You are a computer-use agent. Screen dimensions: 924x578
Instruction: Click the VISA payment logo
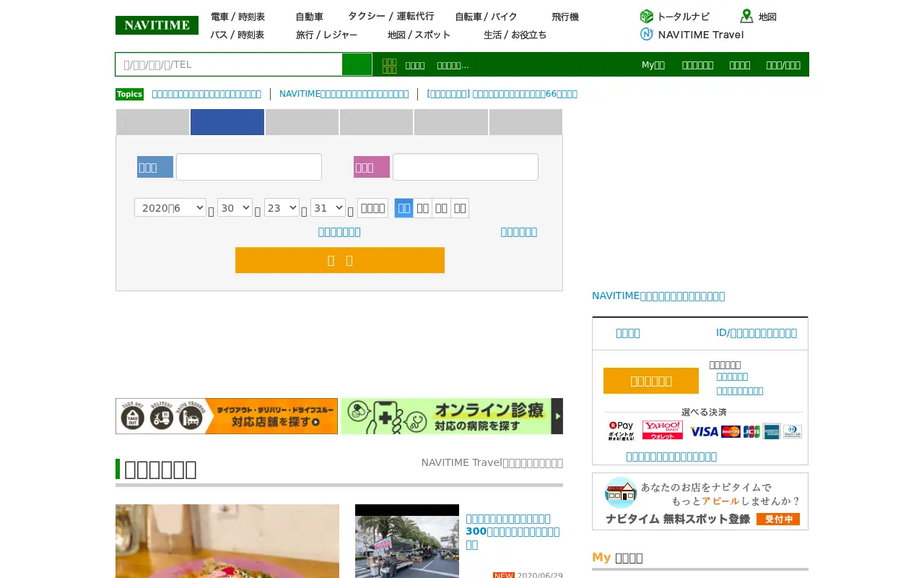(704, 431)
